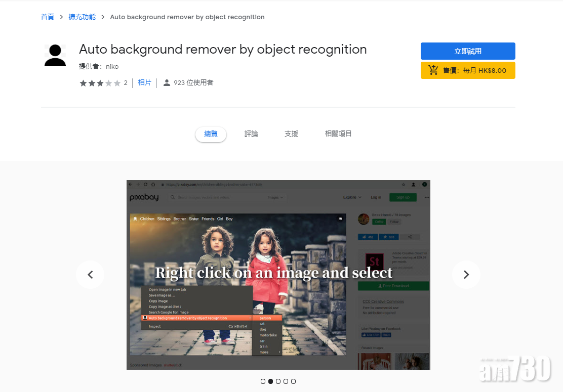The width and height of the screenshot is (563, 392).
Task: Click the shopping cart icon on price button
Action: tap(433, 70)
